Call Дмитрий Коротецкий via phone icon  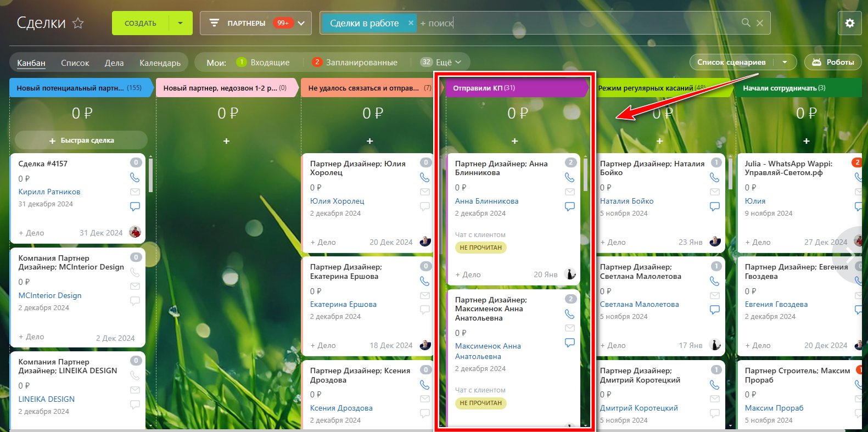pyautogui.click(x=714, y=385)
